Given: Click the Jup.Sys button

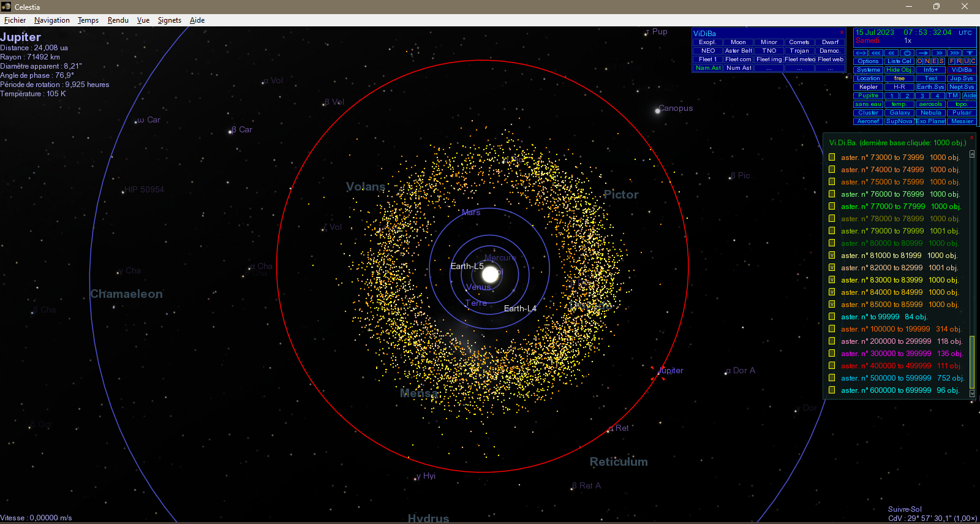Looking at the screenshot, I should coord(962,78).
